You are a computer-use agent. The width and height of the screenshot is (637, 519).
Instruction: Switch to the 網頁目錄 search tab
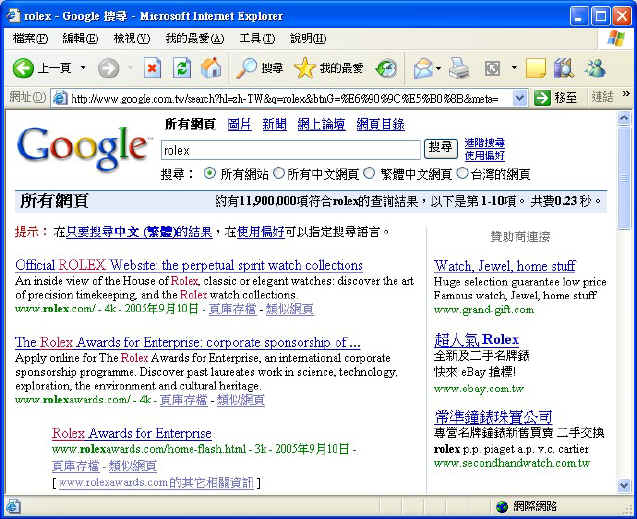(380, 124)
